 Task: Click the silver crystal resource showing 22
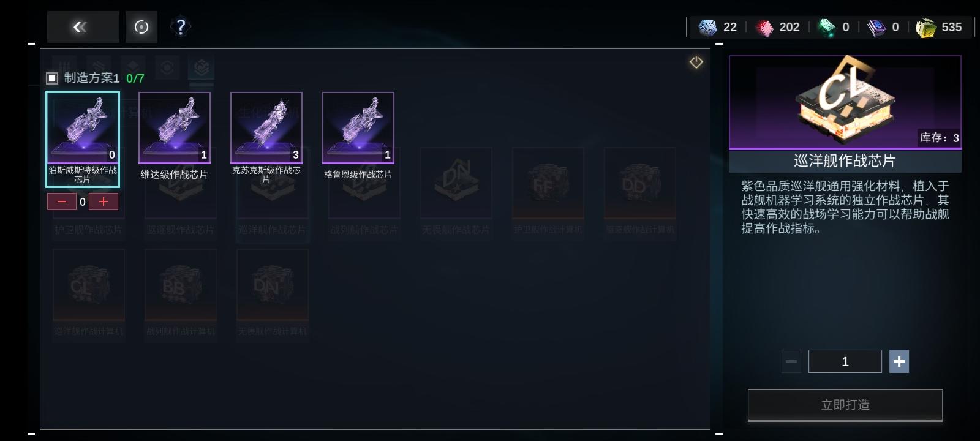[718, 27]
